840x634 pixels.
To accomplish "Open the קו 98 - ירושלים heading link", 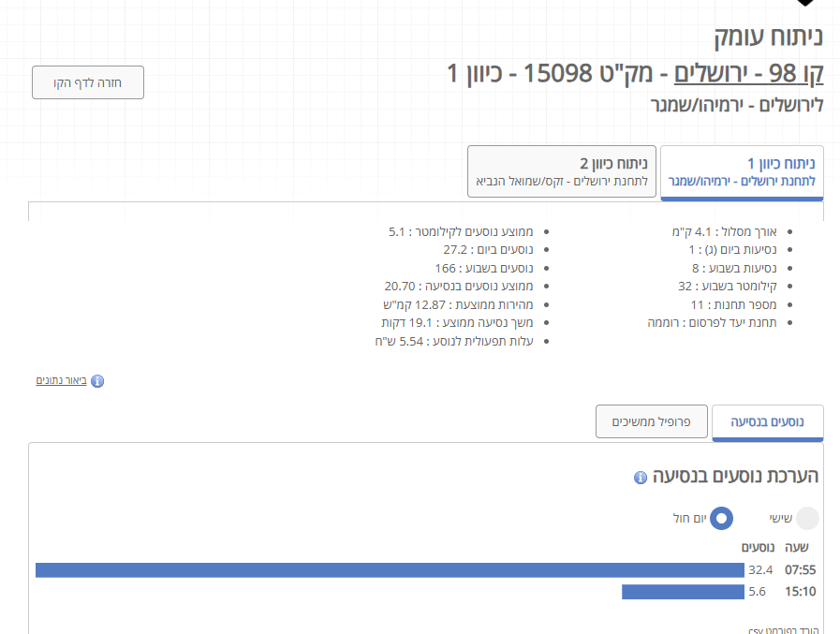I will pyautogui.click(x=748, y=73).
